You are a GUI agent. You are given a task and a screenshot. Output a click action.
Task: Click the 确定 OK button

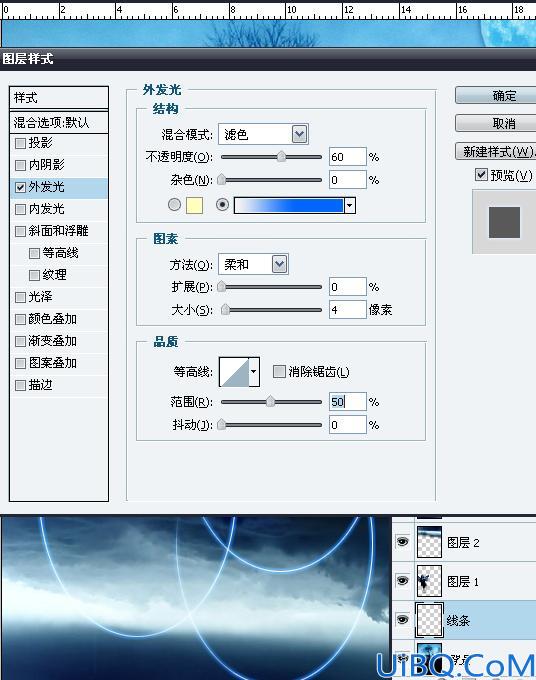click(x=496, y=95)
